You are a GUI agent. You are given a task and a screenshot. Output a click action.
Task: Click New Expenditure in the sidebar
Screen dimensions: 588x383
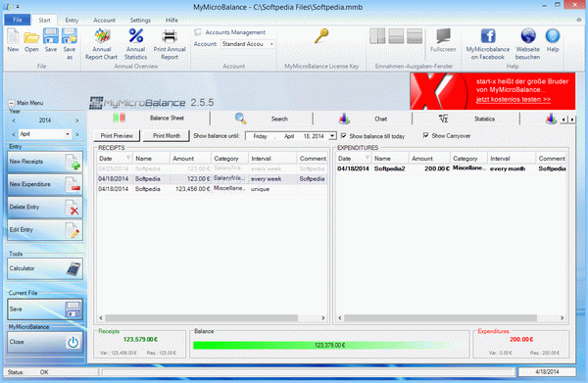click(x=45, y=184)
